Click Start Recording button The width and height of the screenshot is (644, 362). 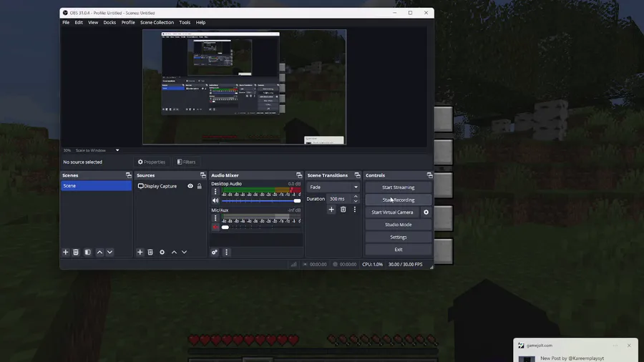click(x=398, y=200)
